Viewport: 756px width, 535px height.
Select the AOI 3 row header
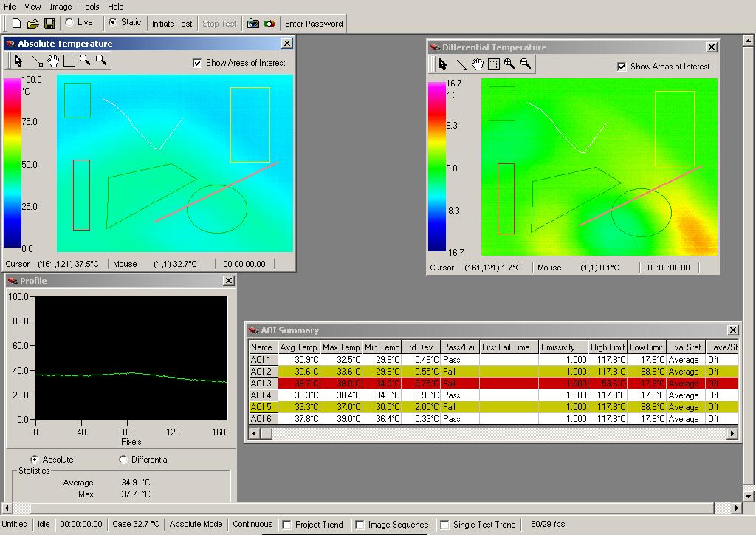[x=264, y=383]
